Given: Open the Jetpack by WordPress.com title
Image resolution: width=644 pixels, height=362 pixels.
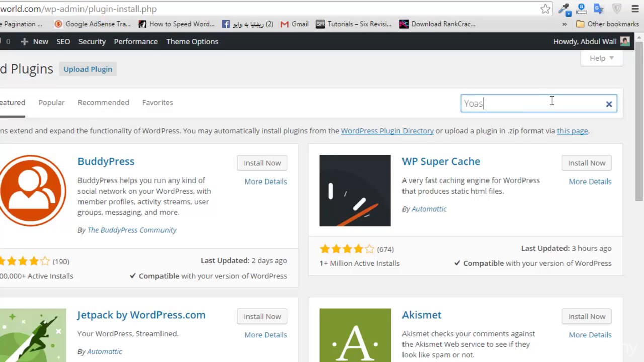Looking at the screenshot, I should [x=141, y=315].
